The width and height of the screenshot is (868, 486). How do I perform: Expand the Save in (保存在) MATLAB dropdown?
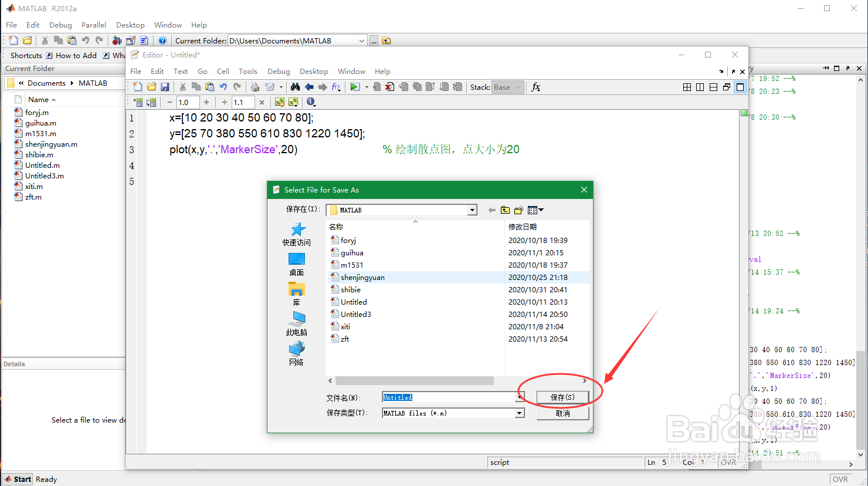tap(472, 210)
